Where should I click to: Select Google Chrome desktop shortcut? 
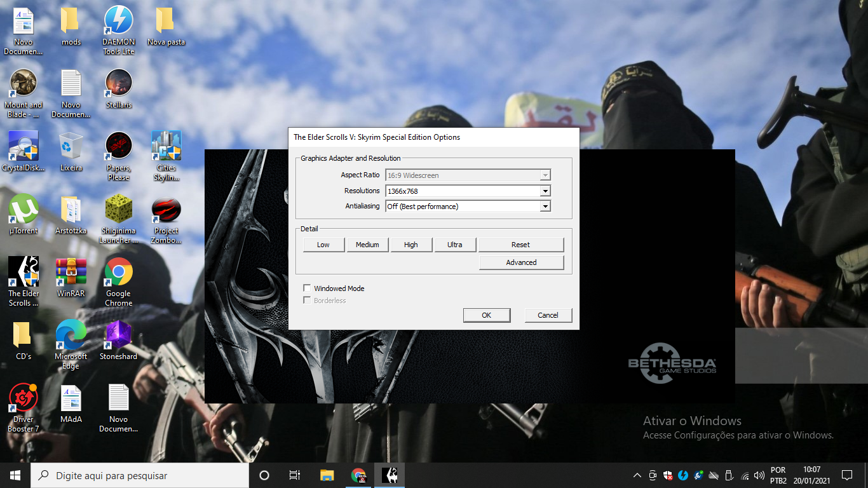(119, 282)
